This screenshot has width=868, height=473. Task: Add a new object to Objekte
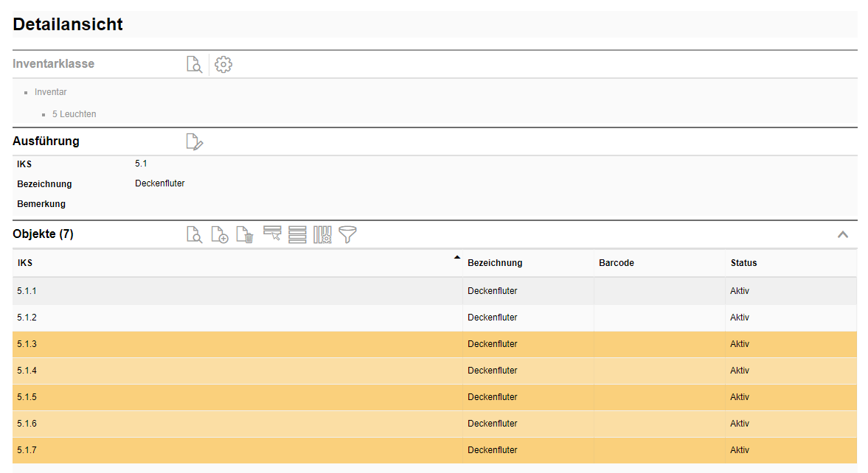coord(219,235)
